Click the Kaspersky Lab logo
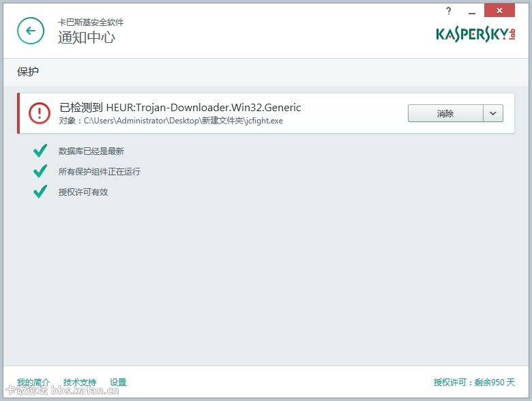Viewport: 532px width, 401px height. coord(475,34)
